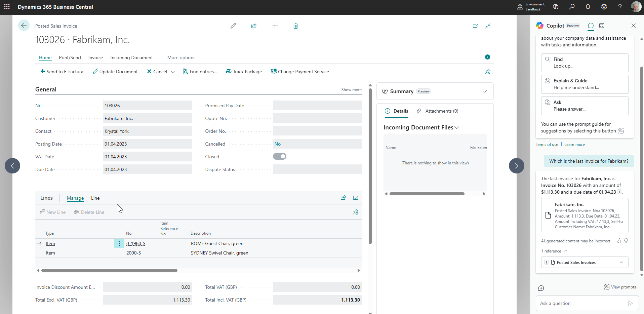Switch to the Attachments tab
The image size is (644, 314).
tap(438, 111)
